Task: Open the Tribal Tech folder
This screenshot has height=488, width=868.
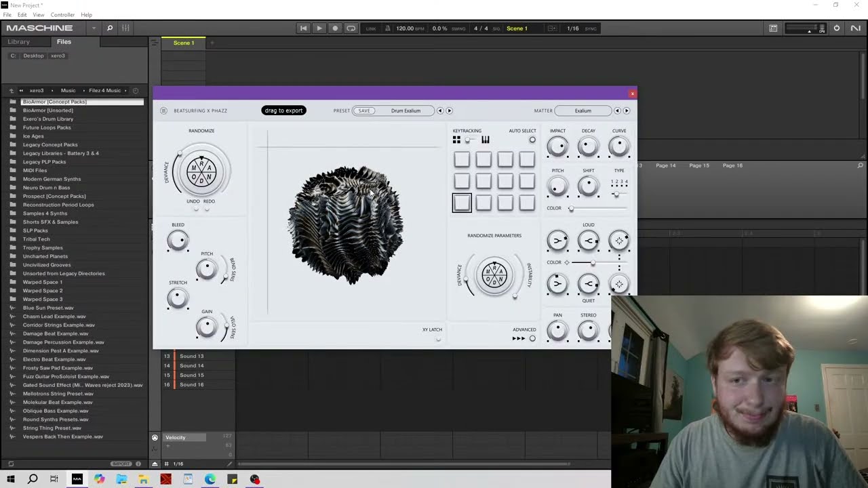Action: 37,239
